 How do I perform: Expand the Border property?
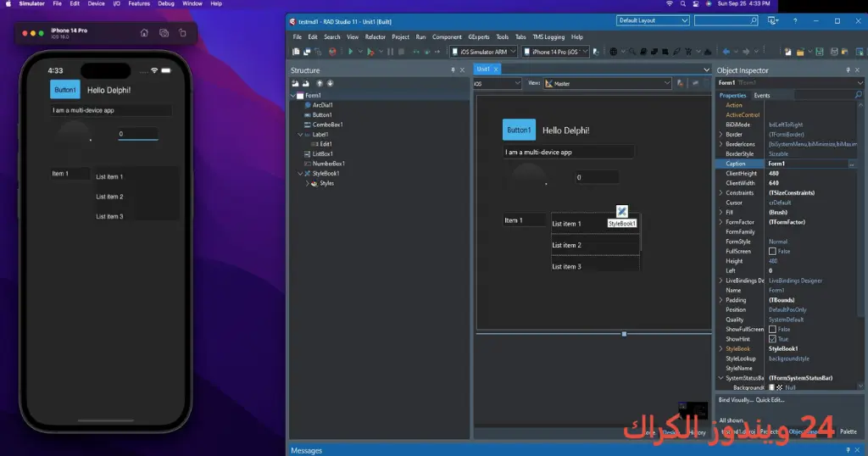click(721, 135)
